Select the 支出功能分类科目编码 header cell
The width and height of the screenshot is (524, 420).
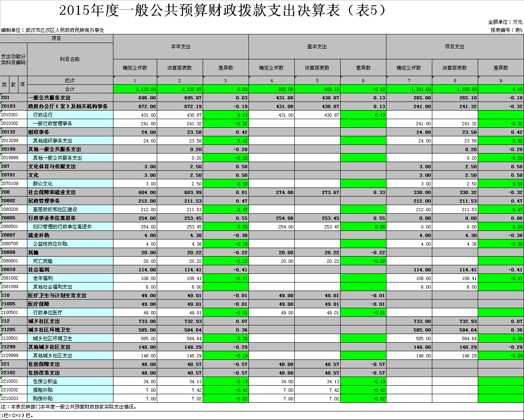pyautogui.click(x=14, y=59)
